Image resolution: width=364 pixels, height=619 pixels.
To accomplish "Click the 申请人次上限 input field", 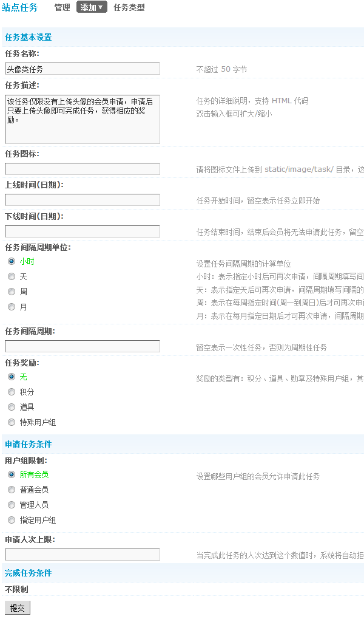I will 83,555.
